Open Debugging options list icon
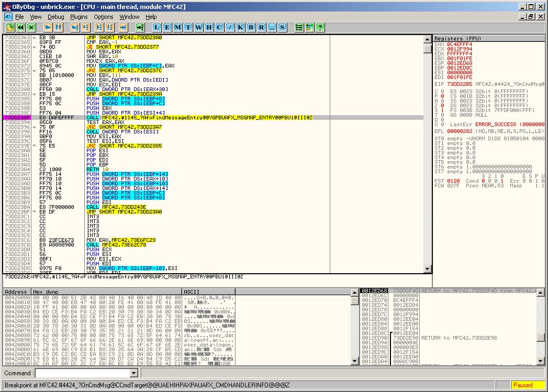 click(x=299, y=27)
